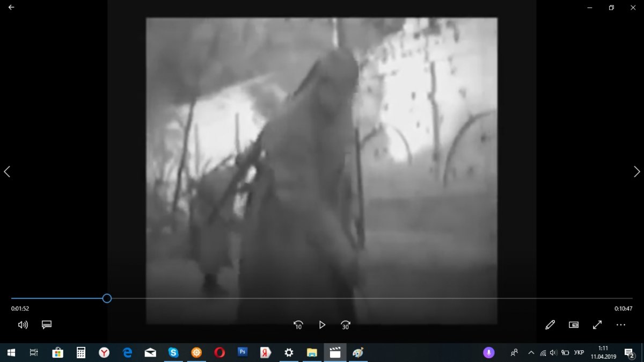
Task: Open the system volume tray icon
Action: click(554, 353)
